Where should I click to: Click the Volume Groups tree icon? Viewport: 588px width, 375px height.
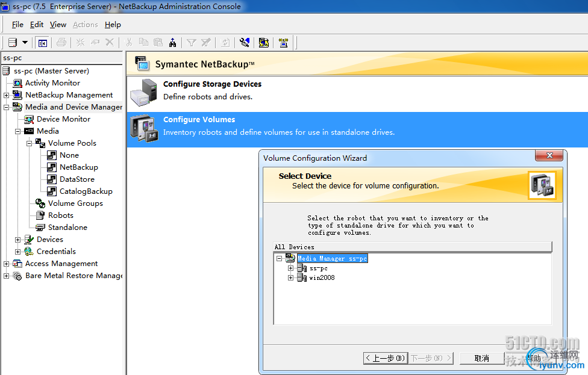tap(40, 203)
